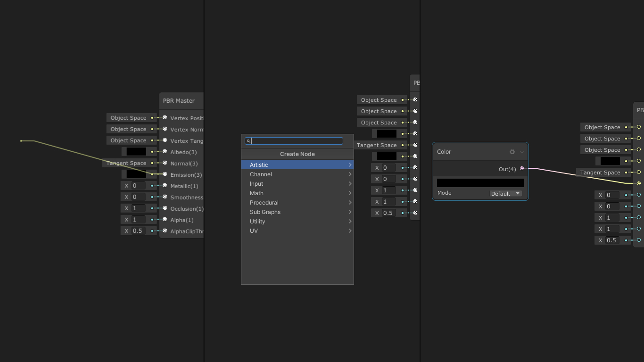644x362 pixels.
Task: Expand the Math category arrow
Action: coord(350,193)
